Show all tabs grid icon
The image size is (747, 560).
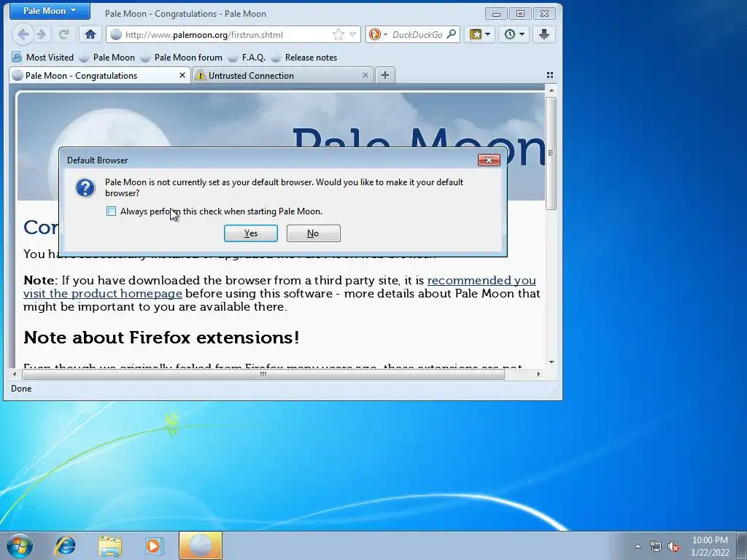tap(550, 75)
